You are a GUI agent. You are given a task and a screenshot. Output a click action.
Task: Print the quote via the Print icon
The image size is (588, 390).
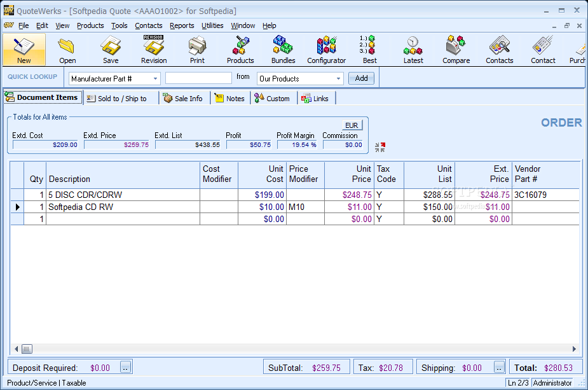point(197,50)
